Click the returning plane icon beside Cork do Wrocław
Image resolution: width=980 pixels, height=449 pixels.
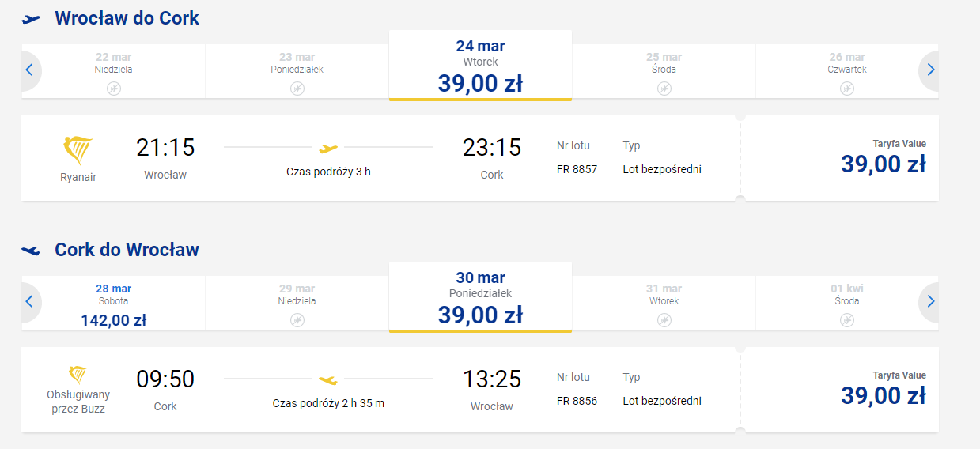coord(32,251)
